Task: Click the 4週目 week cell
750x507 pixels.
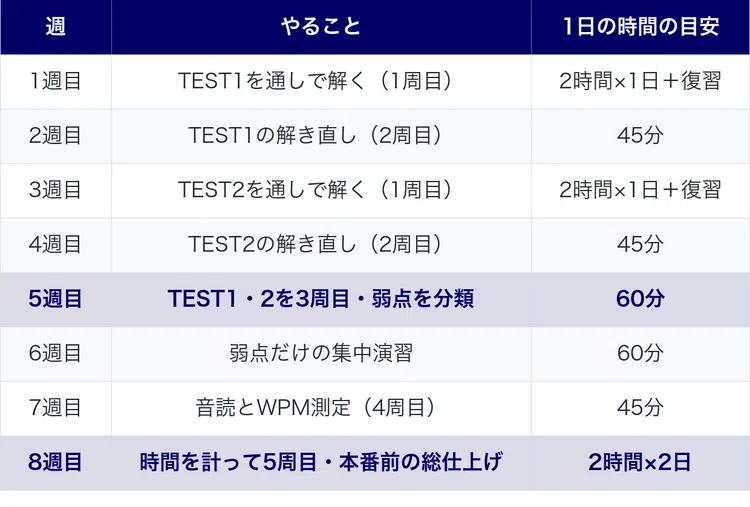Action: 55,245
